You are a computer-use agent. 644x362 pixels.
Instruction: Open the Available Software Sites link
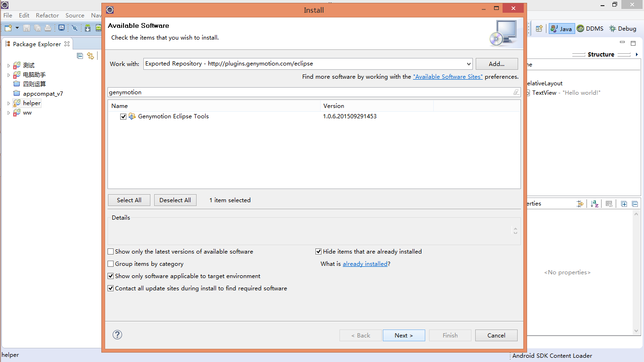(448, 77)
